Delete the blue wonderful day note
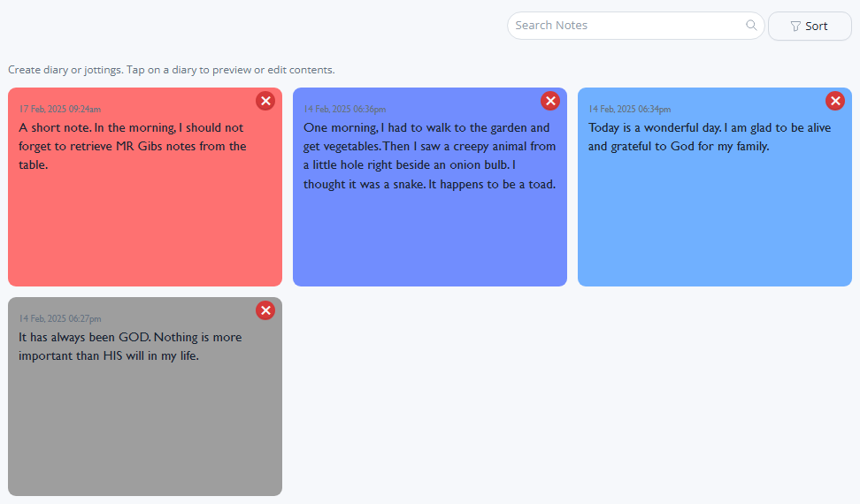 tap(835, 101)
